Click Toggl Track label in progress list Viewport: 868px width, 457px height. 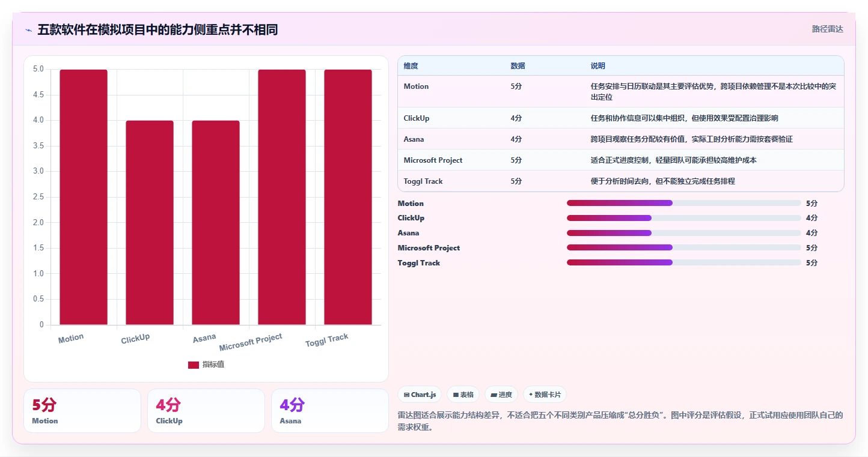click(x=419, y=263)
